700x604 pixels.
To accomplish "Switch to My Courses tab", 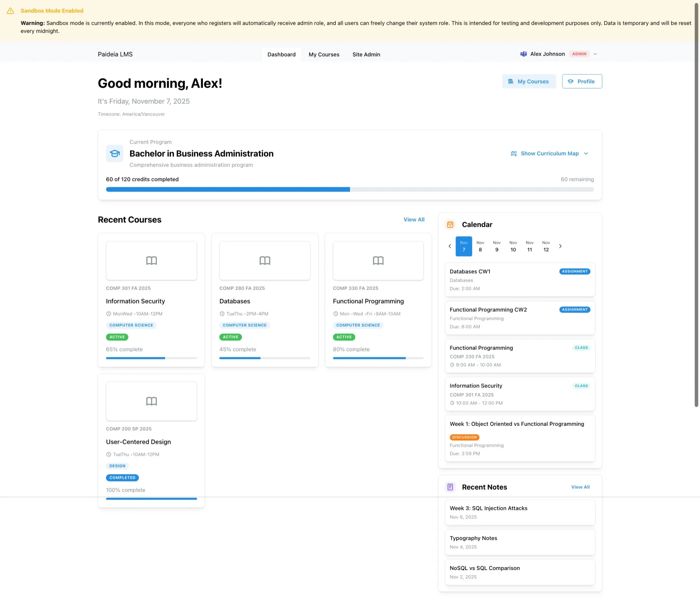I will (324, 54).
